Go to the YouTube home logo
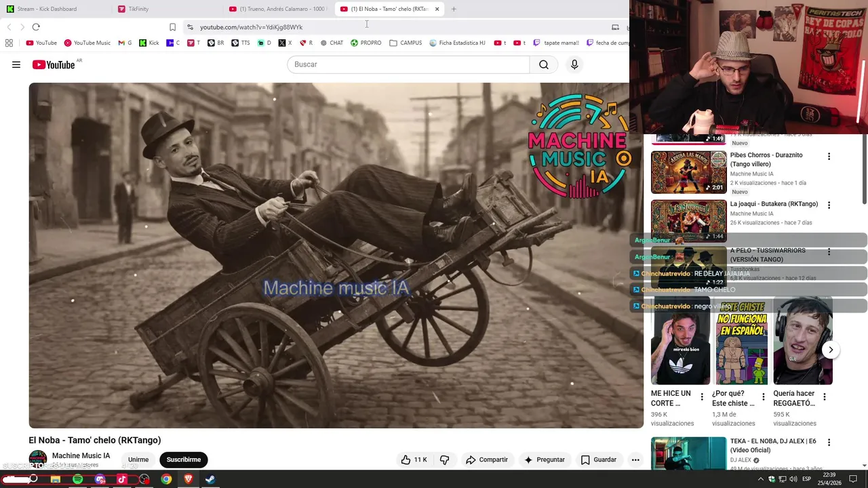The height and width of the screenshot is (488, 868). (54, 64)
